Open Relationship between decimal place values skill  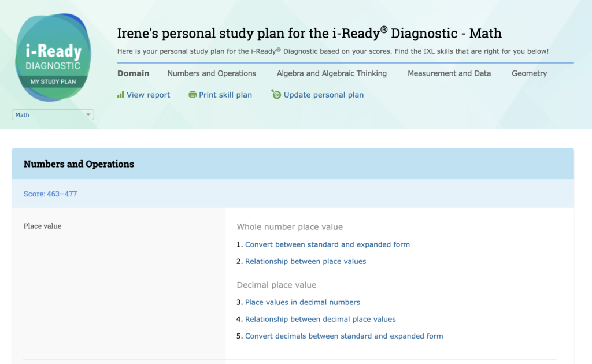[320, 319]
